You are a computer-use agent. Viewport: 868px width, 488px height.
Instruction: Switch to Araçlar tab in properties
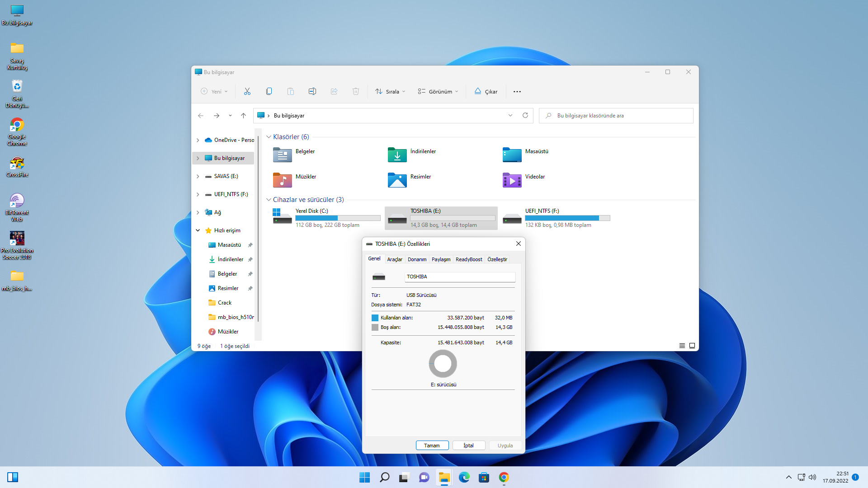395,259
